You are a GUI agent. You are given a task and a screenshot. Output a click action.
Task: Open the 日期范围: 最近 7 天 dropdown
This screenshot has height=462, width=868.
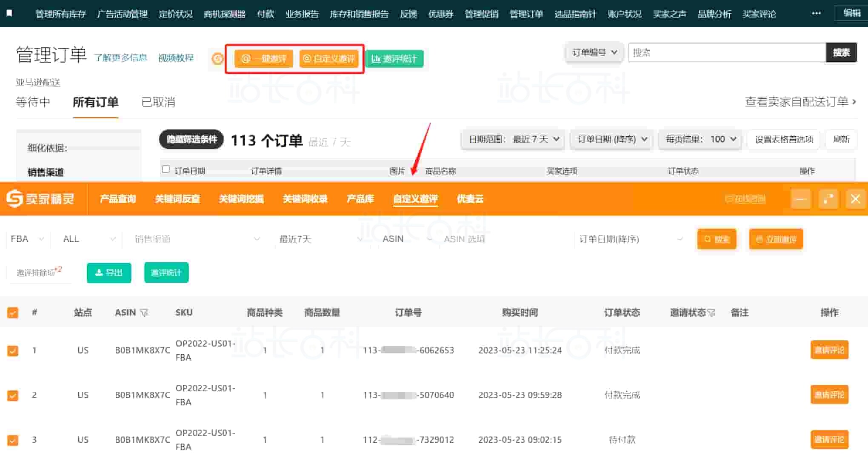[x=513, y=139]
